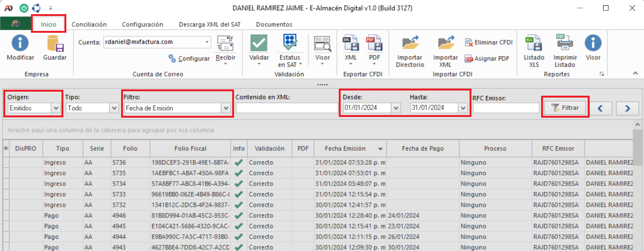Click Asignar PDF in the ribbon
Viewport: 644px width, 251px height.
tap(487, 58)
